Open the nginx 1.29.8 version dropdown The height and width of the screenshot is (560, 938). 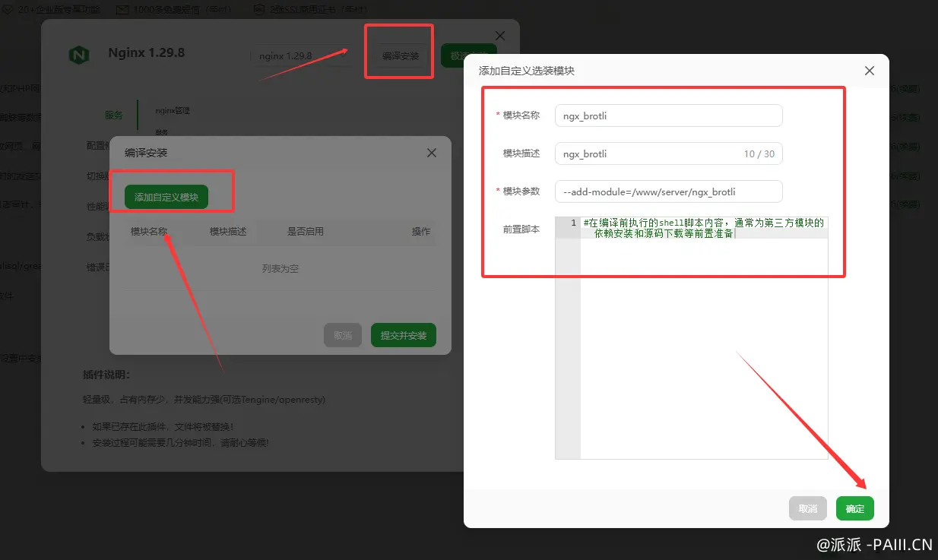pyautogui.click(x=302, y=56)
